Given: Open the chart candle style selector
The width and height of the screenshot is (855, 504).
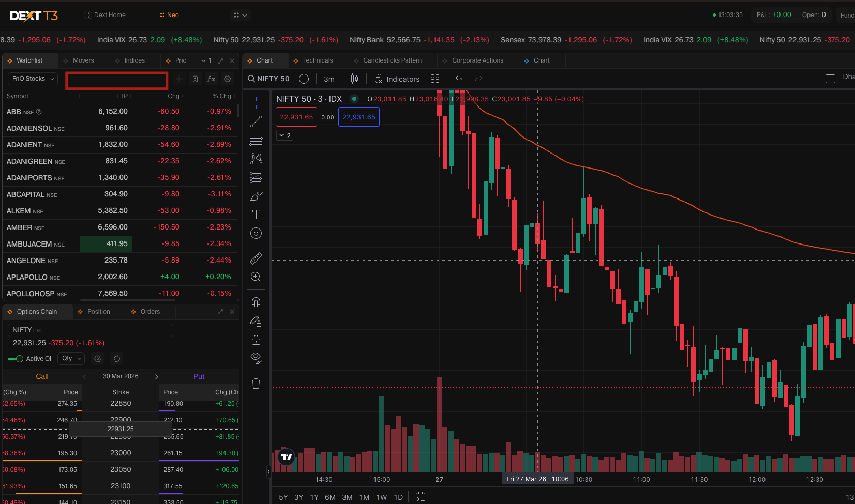Looking at the screenshot, I should coord(354,79).
